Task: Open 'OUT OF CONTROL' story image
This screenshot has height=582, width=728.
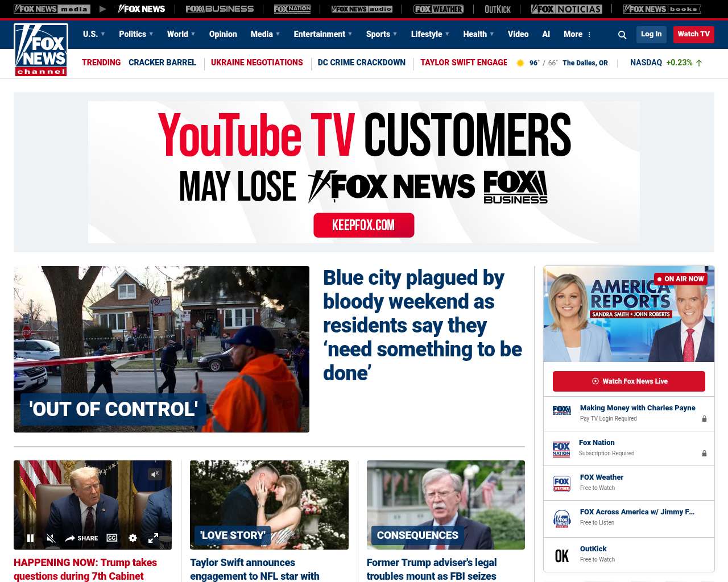Action: coord(162,349)
